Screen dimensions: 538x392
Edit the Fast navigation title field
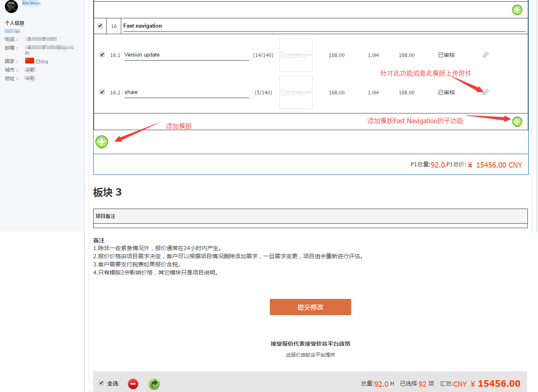[x=324, y=26]
